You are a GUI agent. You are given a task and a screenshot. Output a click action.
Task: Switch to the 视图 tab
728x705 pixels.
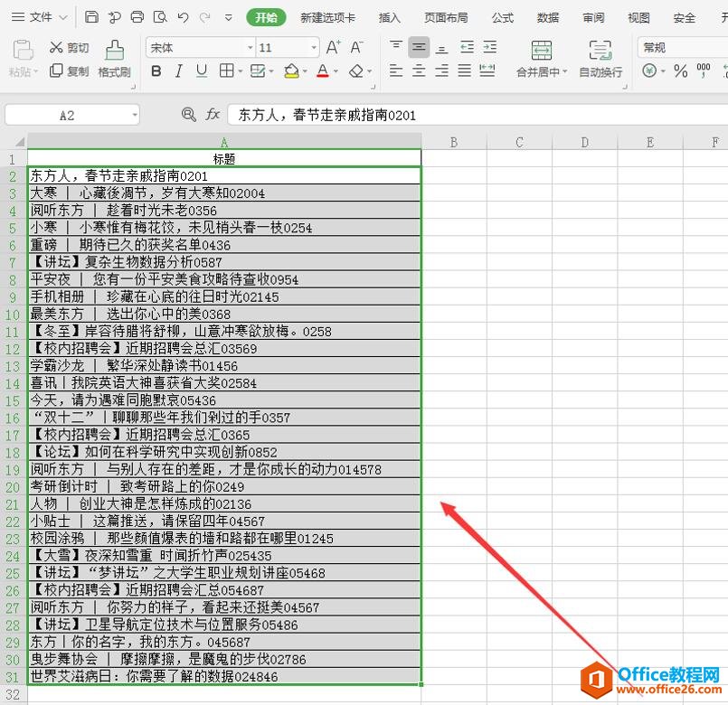[638, 18]
